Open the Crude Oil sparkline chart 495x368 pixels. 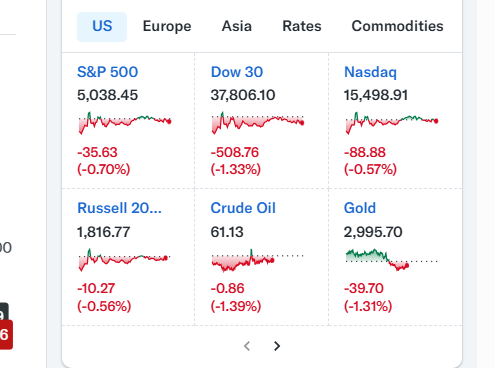coord(258,260)
